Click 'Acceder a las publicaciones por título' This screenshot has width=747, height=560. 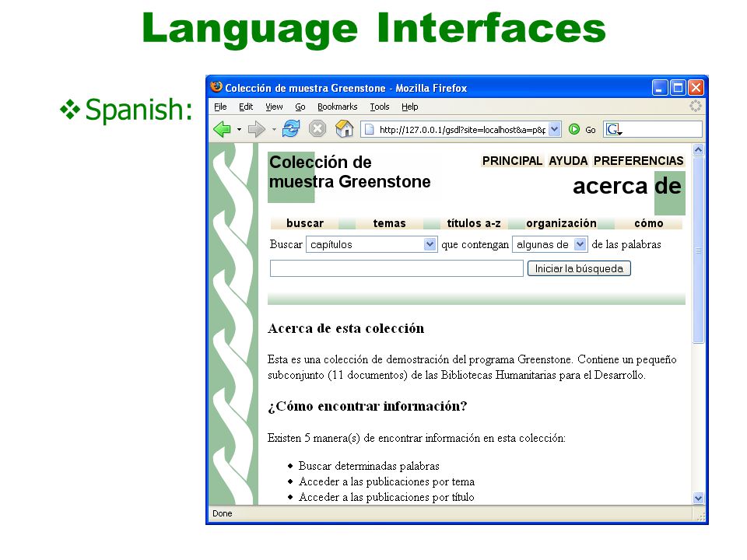tap(387, 497)
